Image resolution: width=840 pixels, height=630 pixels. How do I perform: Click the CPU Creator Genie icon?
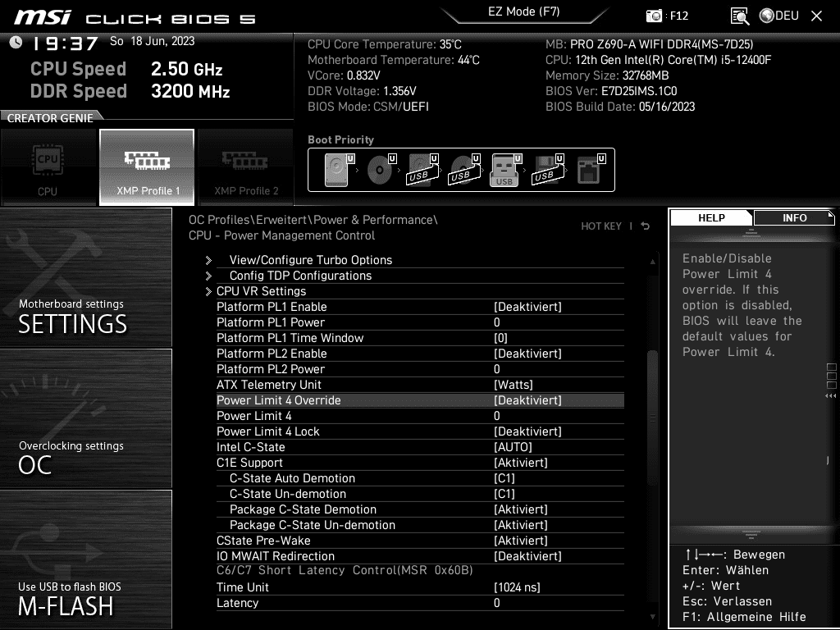click(x=48, y=167)
